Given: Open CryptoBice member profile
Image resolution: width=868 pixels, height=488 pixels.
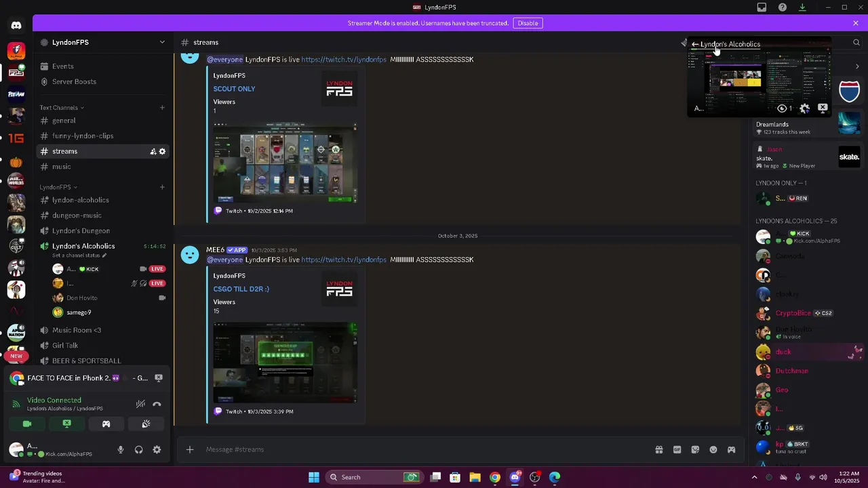Looking at the screenshot, I should coord(807,313).
